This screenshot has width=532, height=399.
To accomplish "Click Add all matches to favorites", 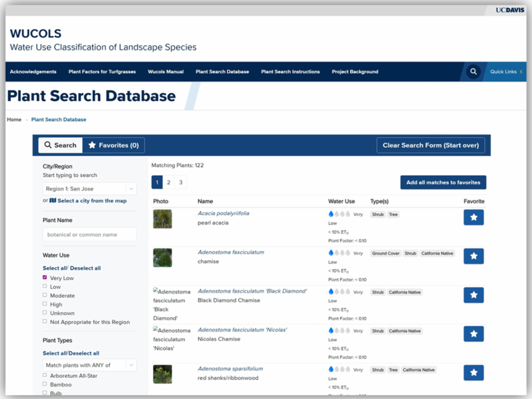I will 443,182.
